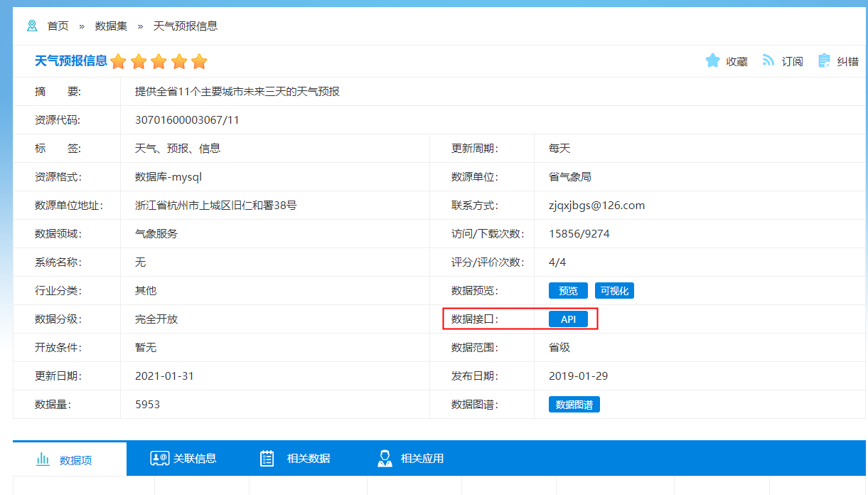This screenshot has height=495, width=868.
Task: Open the 可视化 visualization button
Action: [614, 291]
